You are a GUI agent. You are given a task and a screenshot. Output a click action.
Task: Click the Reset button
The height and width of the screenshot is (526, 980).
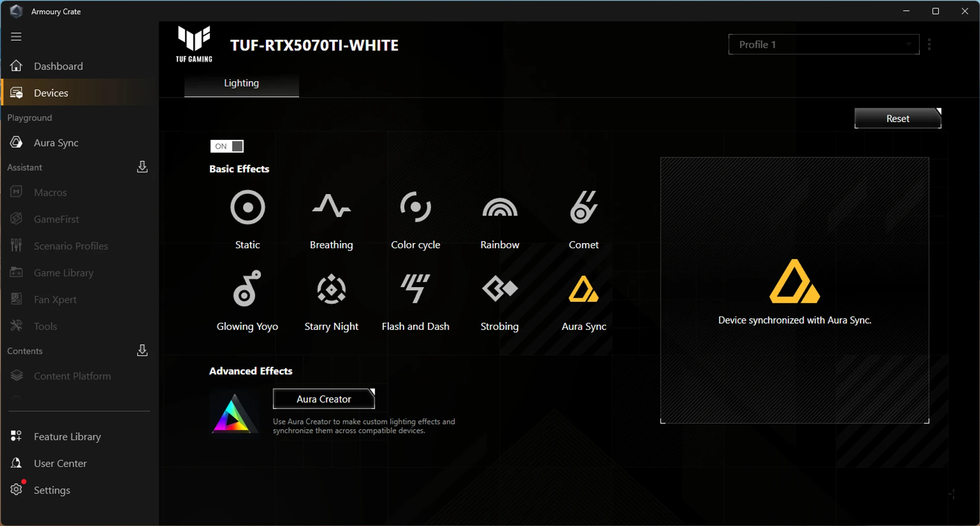point(898,118)
